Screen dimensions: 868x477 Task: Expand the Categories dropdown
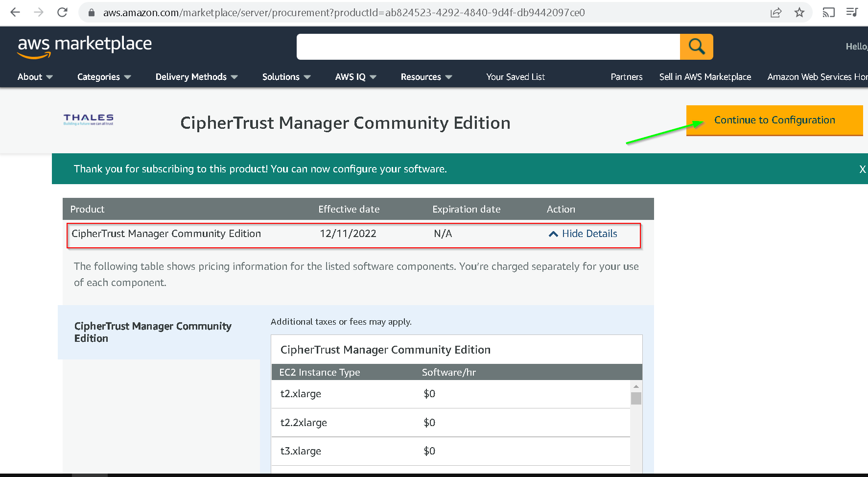pyautogui.click(x=104, y=77)
